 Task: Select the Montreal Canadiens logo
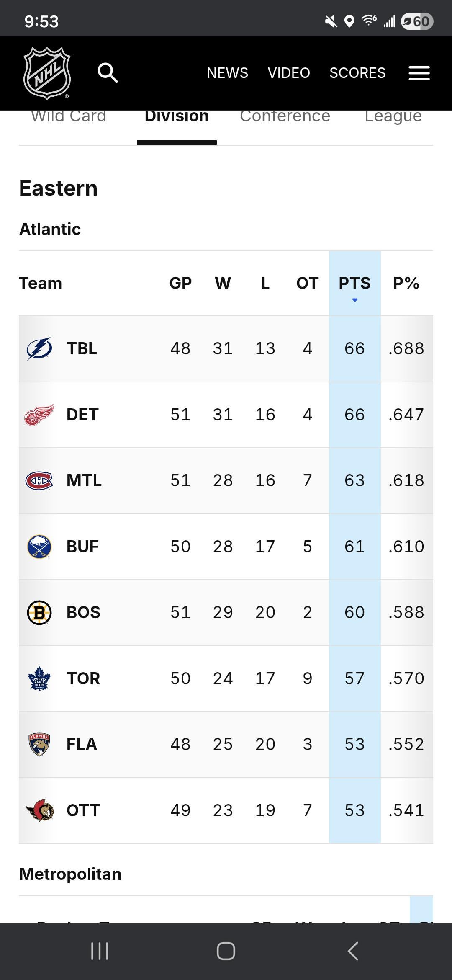(x=39, y=480)
